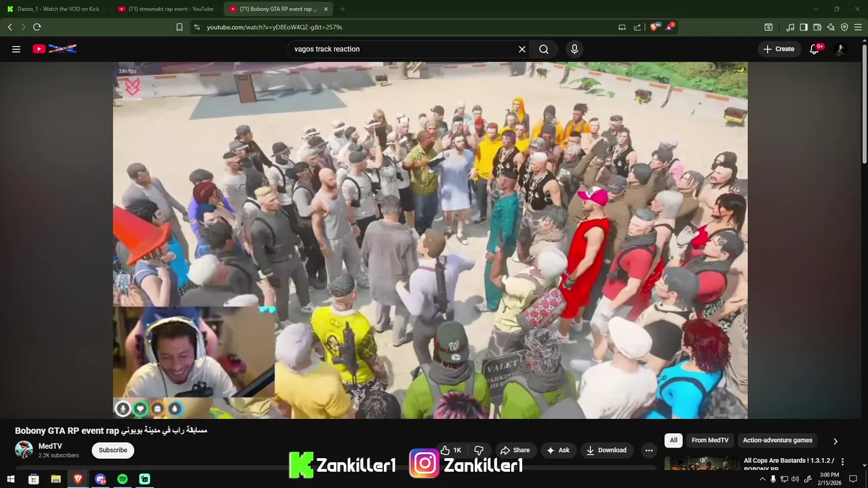The height and width of the screenshot is (488, 868).
Task: Open the MedTV channel name link
Action: tap(50, 446)
